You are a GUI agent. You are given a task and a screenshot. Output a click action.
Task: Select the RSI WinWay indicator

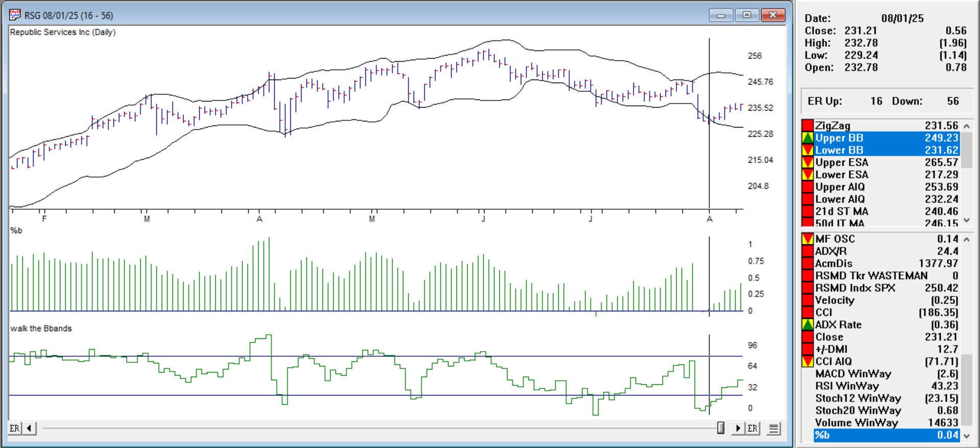(x=886, y=386)
